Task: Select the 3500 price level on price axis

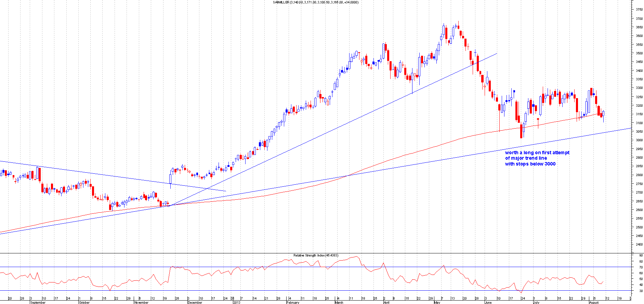Action: pos(639,53)
